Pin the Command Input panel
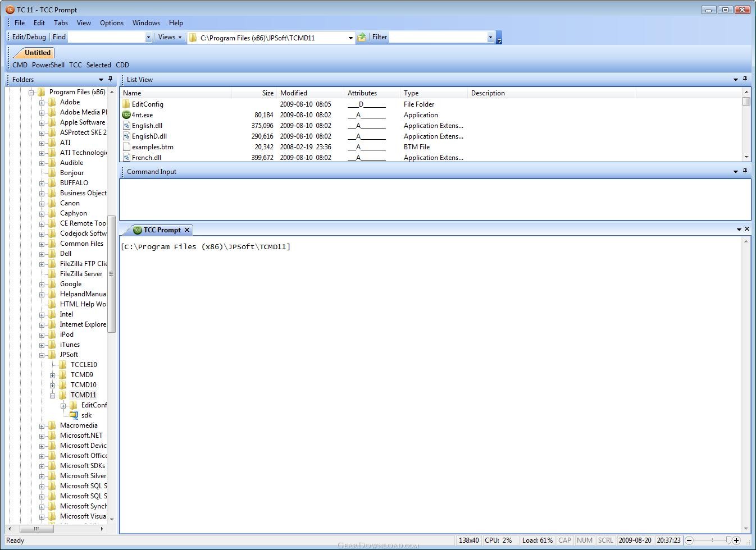 pos(745,171)
